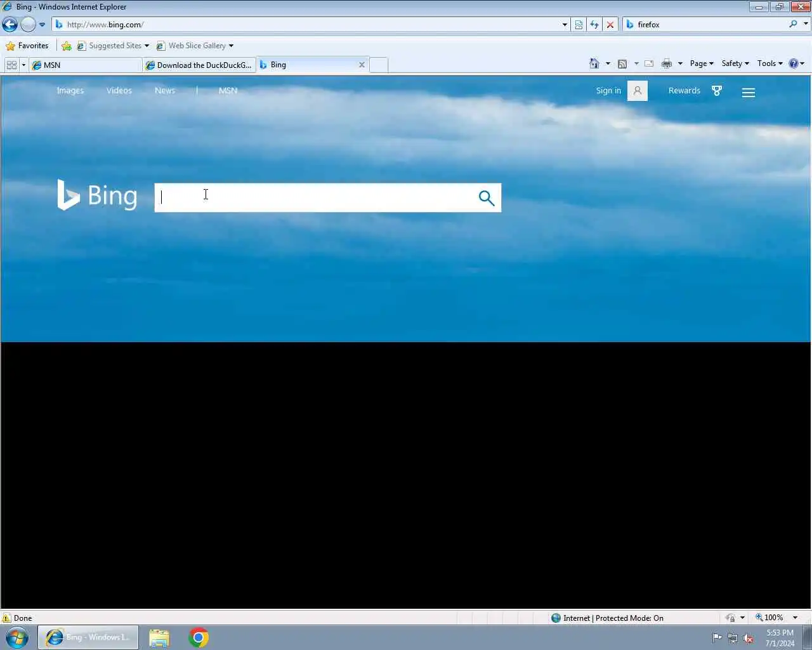812x650 pixels.
Task: Expand the Print options dropdown arrow
Action: coord(680,63)
